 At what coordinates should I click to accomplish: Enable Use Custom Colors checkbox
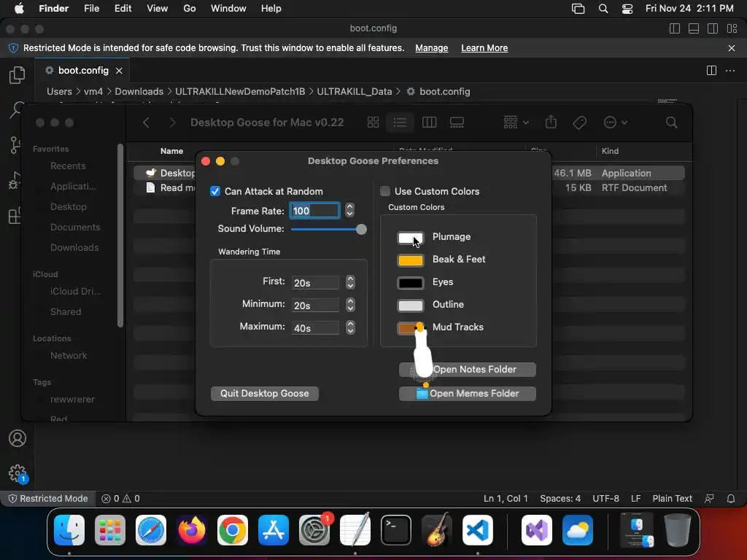click(x=385, y=192)
